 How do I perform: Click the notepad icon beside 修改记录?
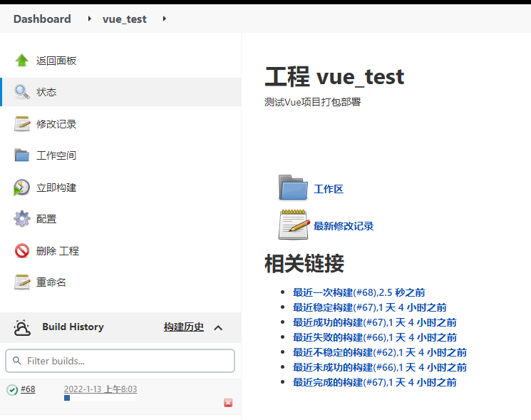(22, 123)
